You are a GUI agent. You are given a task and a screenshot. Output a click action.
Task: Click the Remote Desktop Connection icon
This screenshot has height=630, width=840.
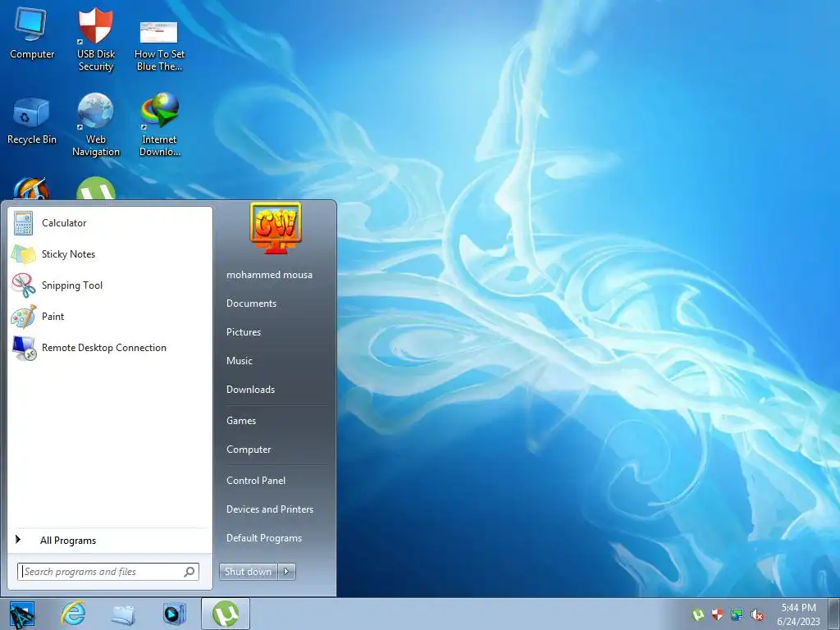tap(24, 348)
